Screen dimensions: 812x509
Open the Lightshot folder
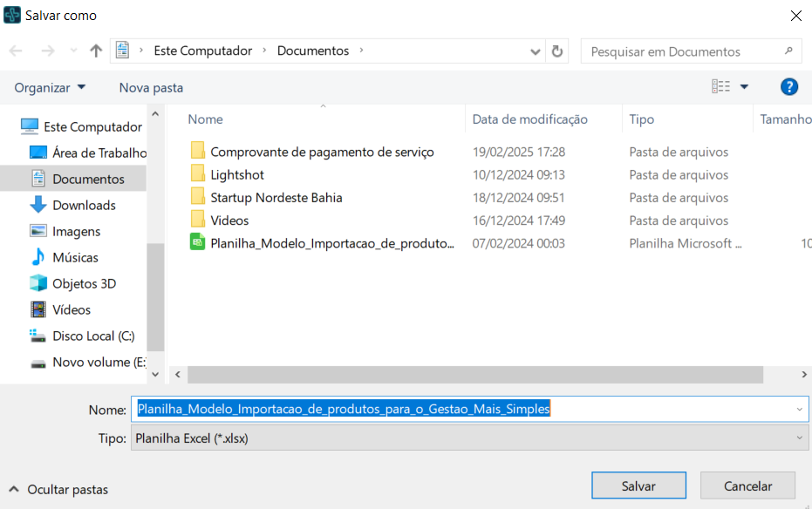(x=236, y=174)
